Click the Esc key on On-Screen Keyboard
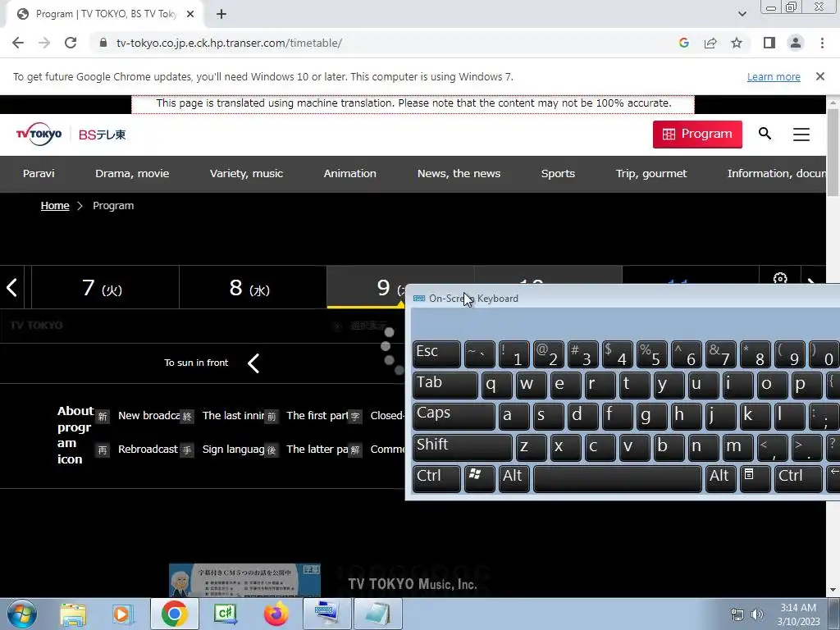The image size is (840, 630). point(436,354)
